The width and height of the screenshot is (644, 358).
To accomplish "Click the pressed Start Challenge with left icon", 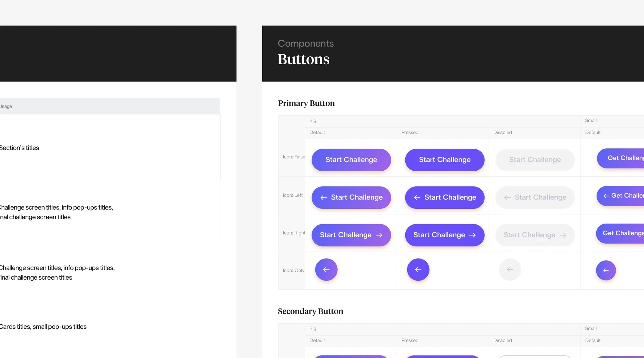I will click(x=444, y=198).
